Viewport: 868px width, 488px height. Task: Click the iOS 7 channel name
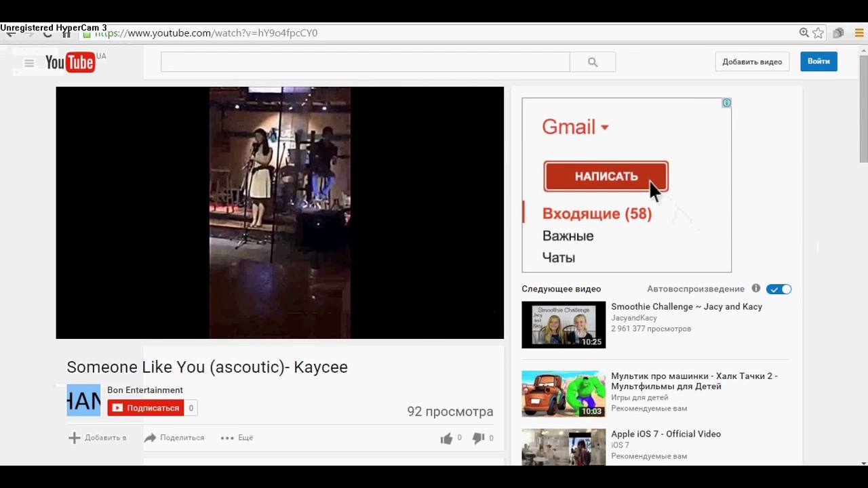[620, 445]
